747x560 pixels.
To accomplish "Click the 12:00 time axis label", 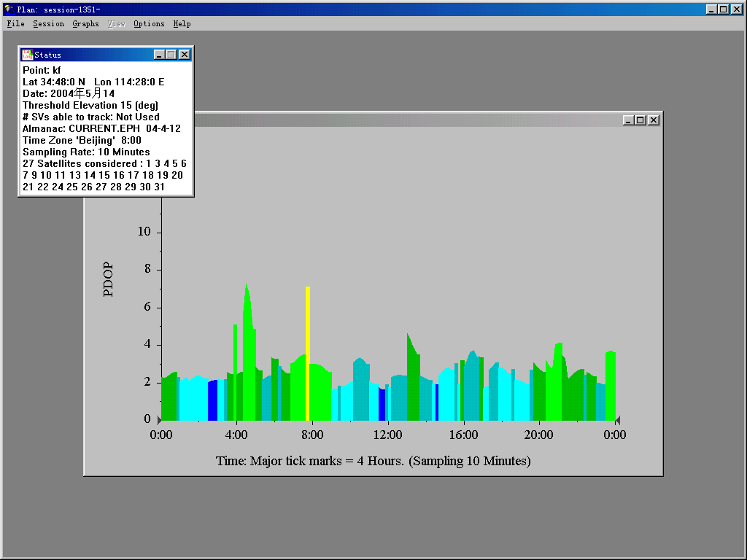I will 388,435.
